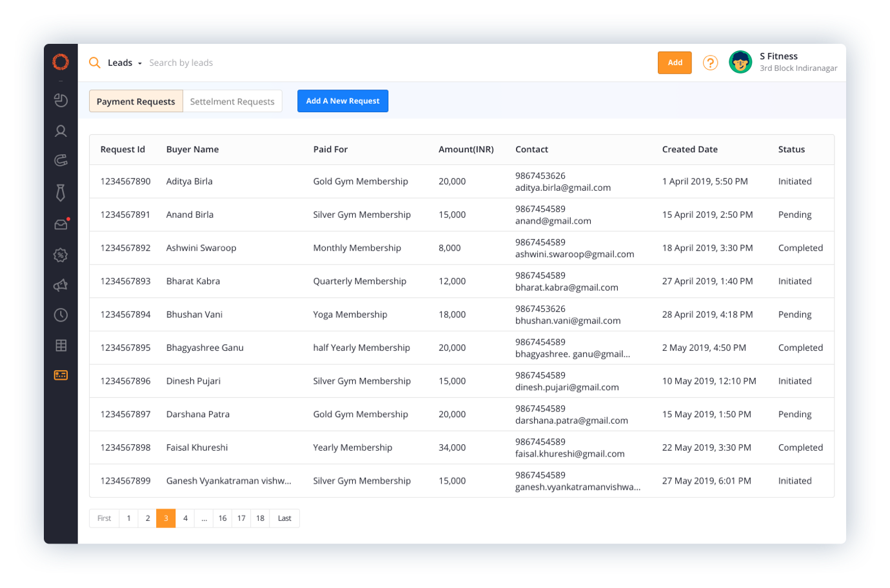The image size is (890, 588).
Task: Open the user profile sidebar icon
Action: pos(61,131)
